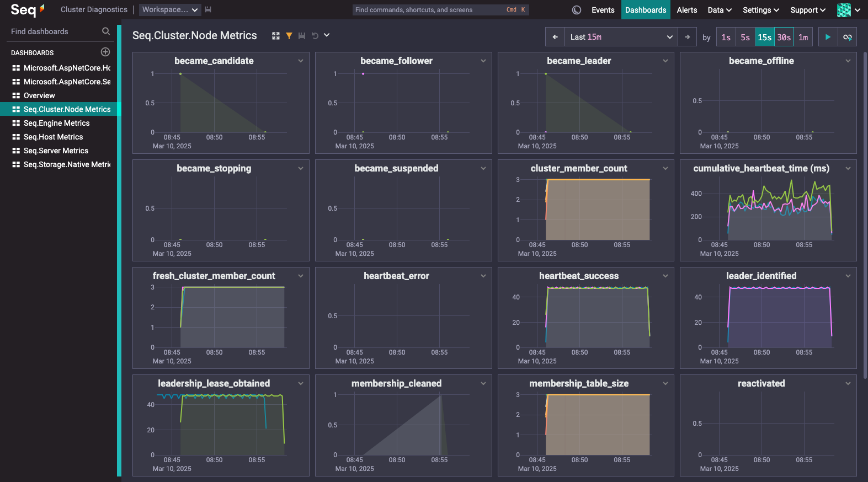Open cluster_member_count chart menu

click(665, 168)
